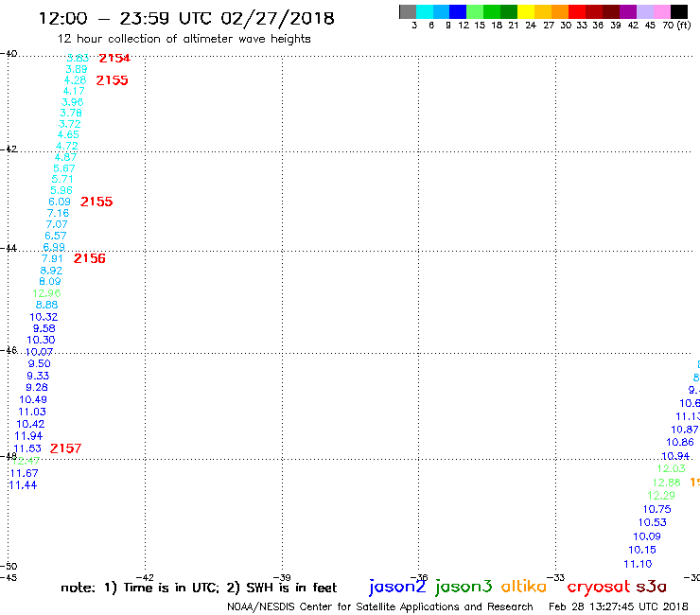Select the red 2157 time label

(65, 448)
